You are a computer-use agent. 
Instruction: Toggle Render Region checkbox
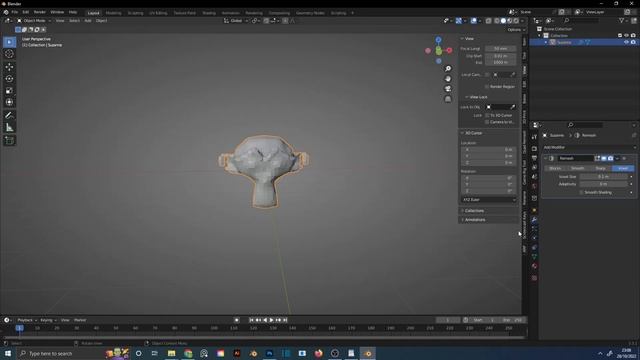tap(487, 87)
